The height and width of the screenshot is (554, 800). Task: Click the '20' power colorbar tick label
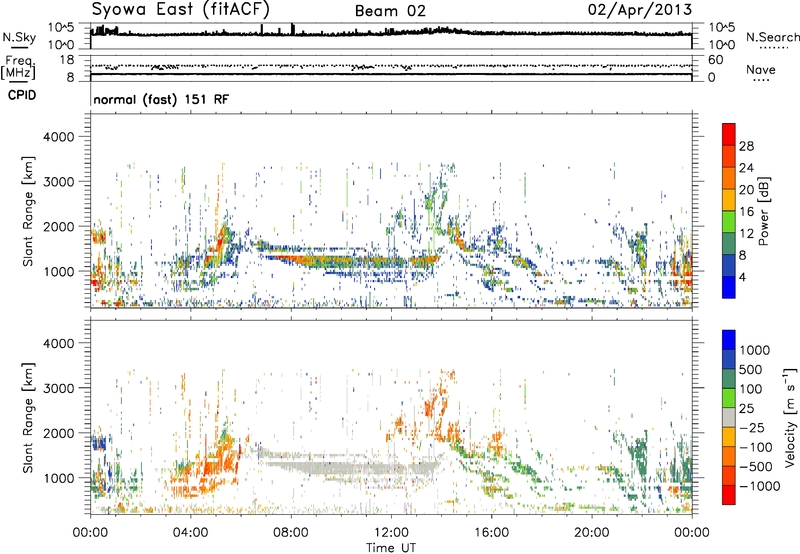[746, 190]
